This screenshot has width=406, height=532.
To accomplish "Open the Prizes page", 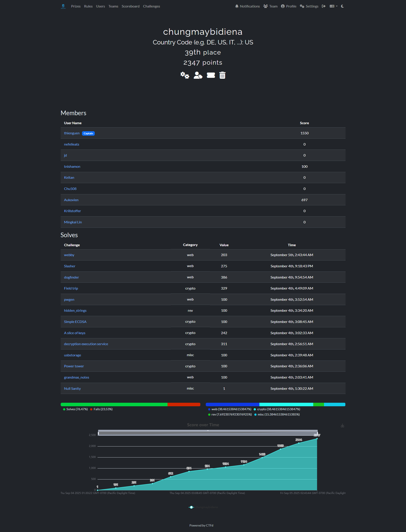I will click(76, 6).
